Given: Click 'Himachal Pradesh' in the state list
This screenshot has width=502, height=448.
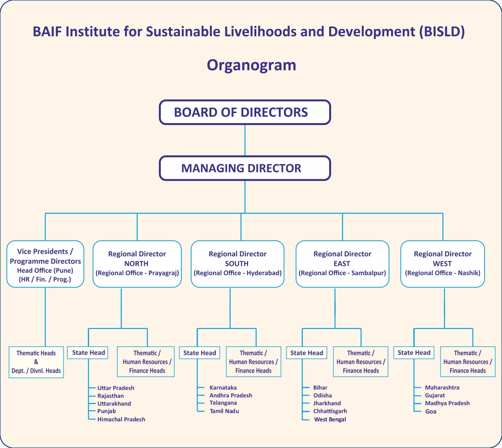Looking at the screenshot, I should pyautogui.click(x=121, y=419).
